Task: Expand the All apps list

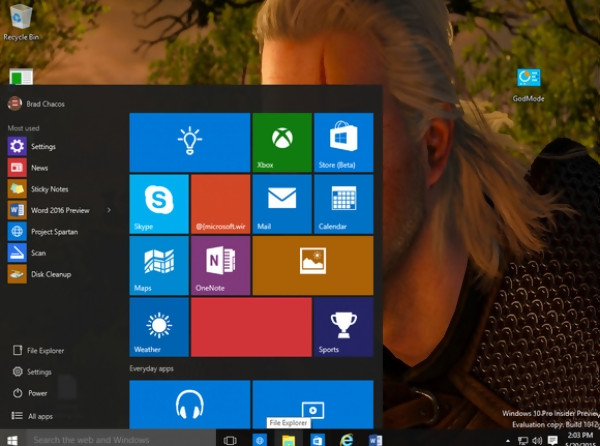Action: [40, 415]
